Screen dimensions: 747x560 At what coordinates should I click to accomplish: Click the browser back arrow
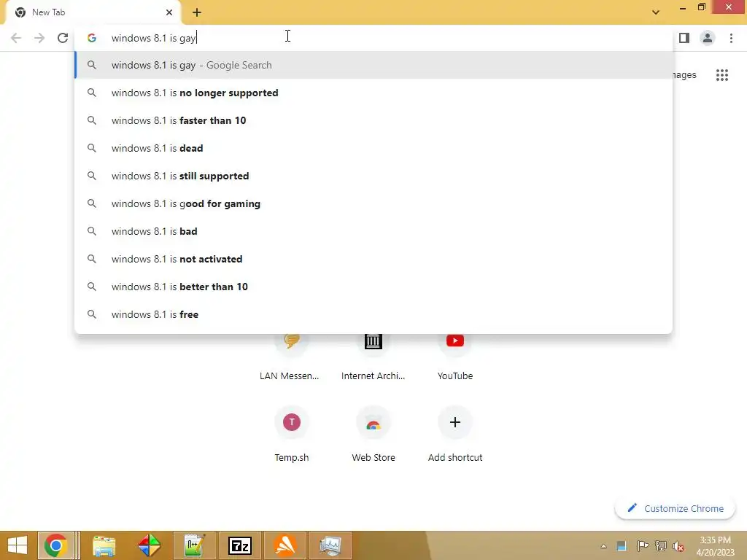16,38
